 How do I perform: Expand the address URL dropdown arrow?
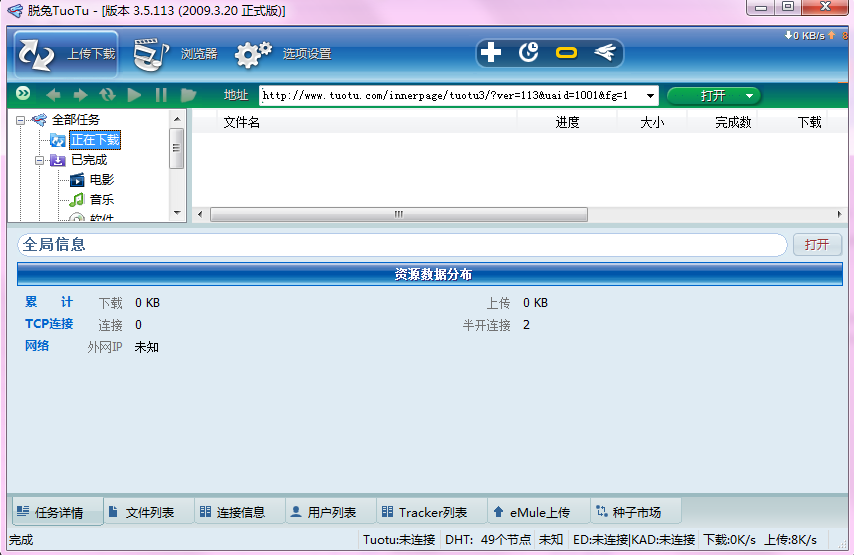pyautogui.click(x=650, y=96)
